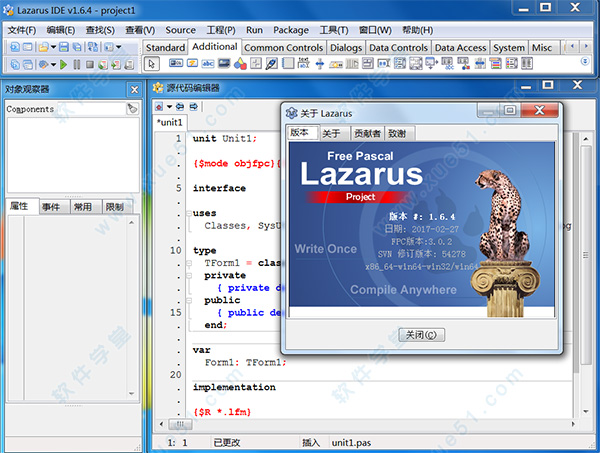This screenshot has height=453, width=600.
Task: Click the Pause debugging button
Action: pos(77,64)
